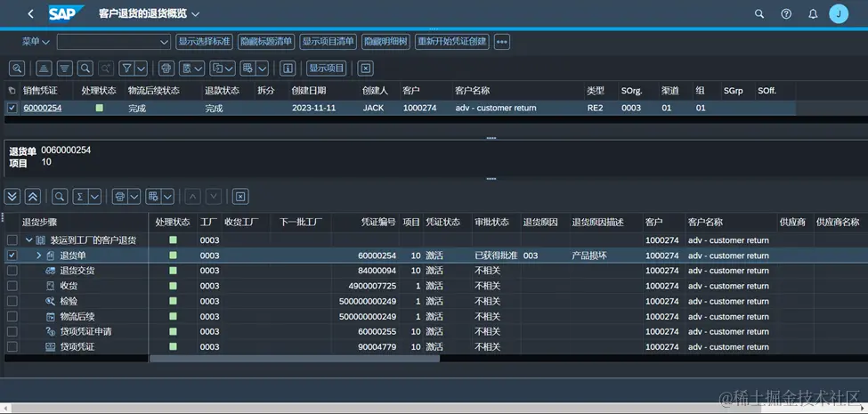Screen dimensions: 868x414
Task: Click the print icon in upper toolbar
Action: 166,68
